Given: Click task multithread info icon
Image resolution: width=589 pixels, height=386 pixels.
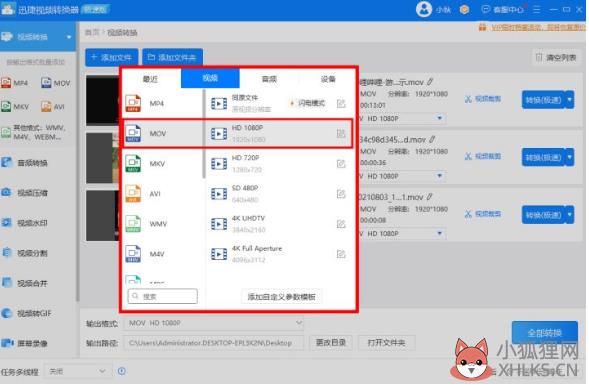Looking at the screenshot, I should click(x=121, y=371).
